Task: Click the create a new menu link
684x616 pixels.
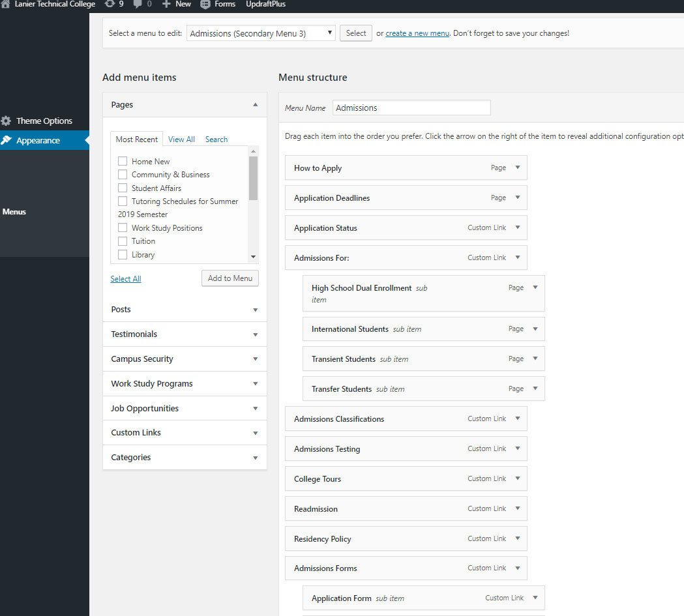Action: [x=417, y=33]
